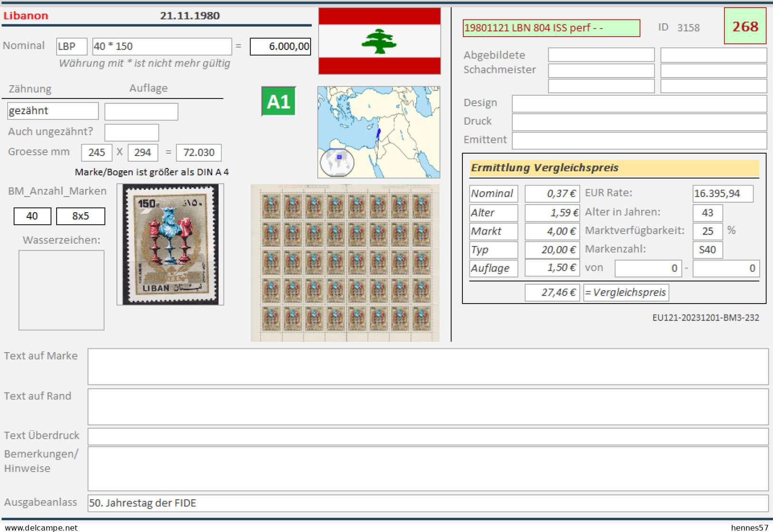Click the empty Wasserzeichen box
The width and height of the screenshot is (773, 532).
point(61,290)
